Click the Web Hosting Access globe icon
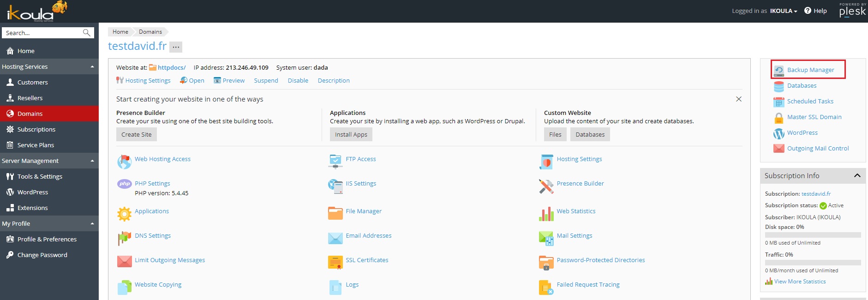The height and width of the screenshot is (300, 868). click(x=125, y=162)
